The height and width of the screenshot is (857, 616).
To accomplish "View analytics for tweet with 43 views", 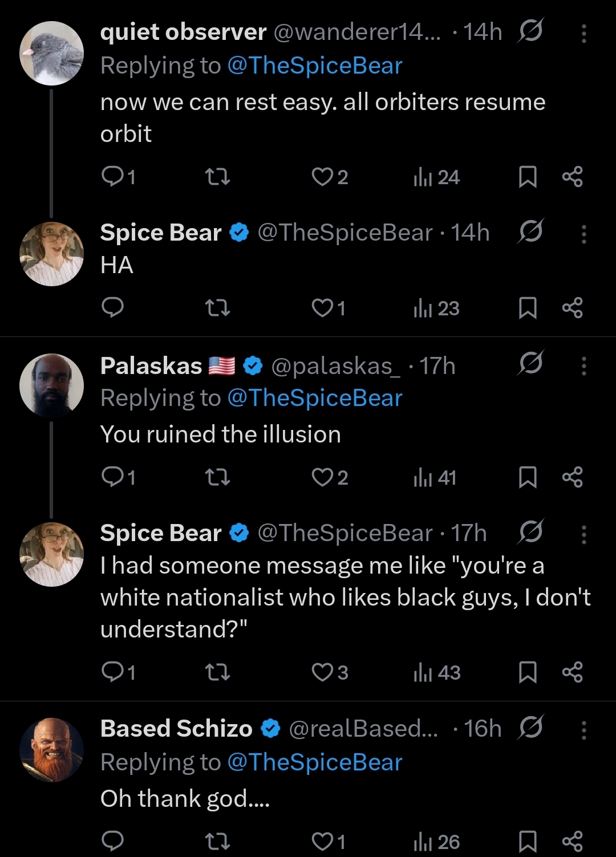I will pos(437,672).
